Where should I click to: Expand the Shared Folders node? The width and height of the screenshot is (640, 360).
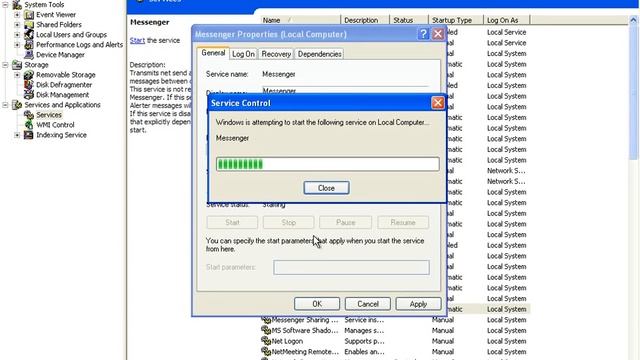click(17, 24)
